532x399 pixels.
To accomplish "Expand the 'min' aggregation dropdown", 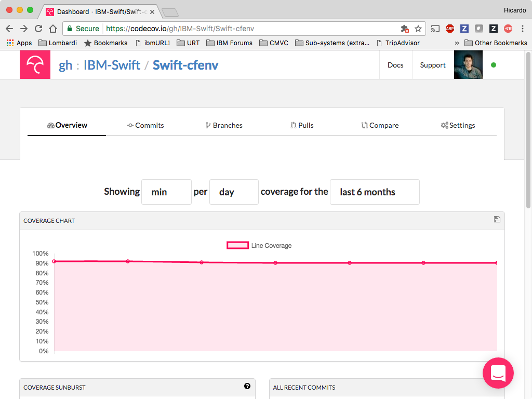I will point(166,192).
